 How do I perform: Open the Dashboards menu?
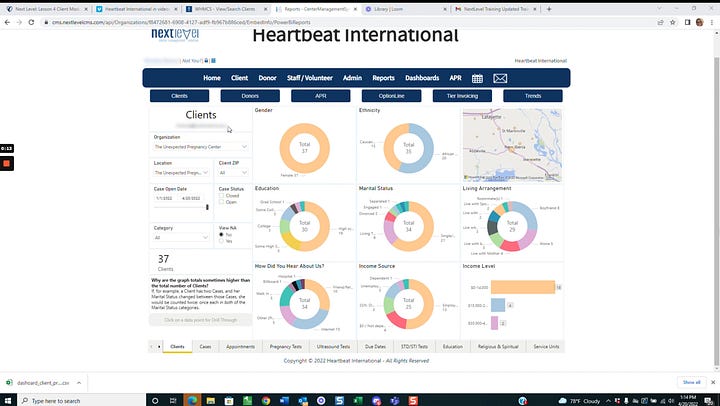[x=422, y=78]
